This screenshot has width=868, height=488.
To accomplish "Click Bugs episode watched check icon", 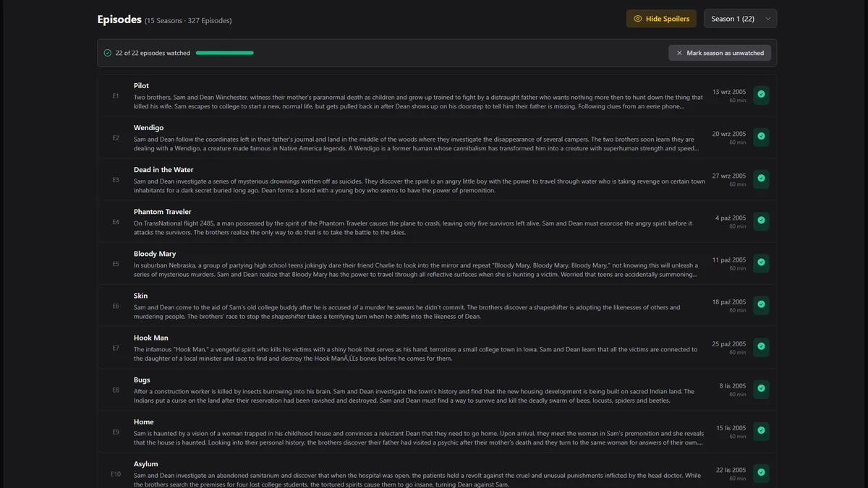I will click(x=761, y=388).
